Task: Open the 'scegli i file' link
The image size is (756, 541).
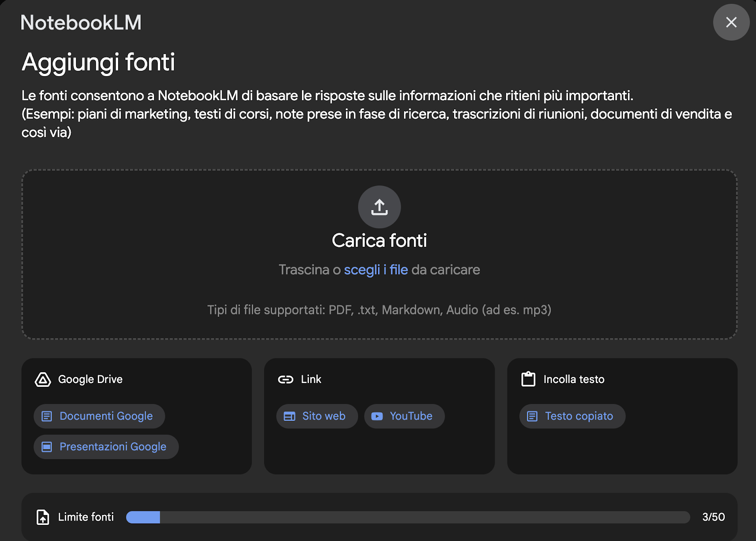Action: (x=376, y=270)
